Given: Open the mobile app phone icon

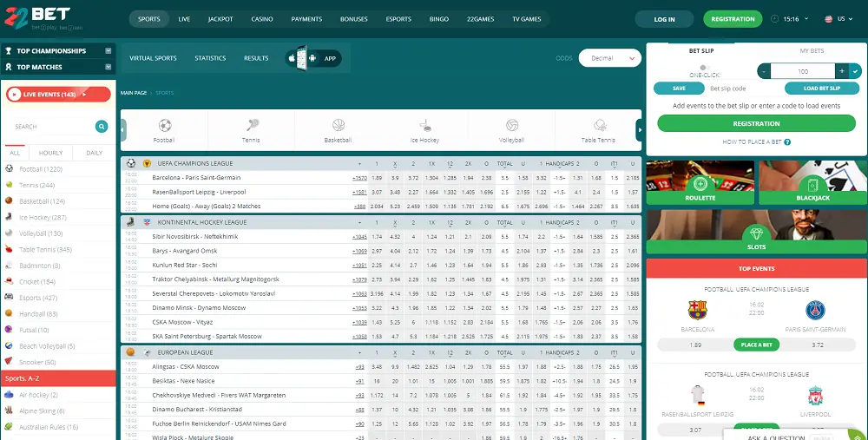Looking at the screenshot, I should pyautogui.click(x=302, y=57).
